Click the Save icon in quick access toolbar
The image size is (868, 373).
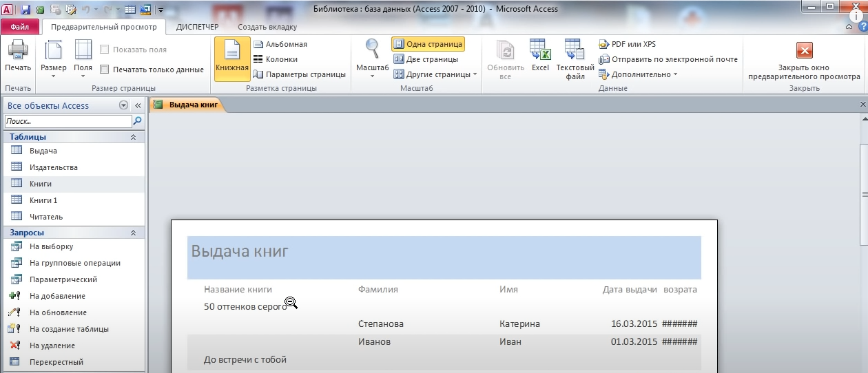click(25, 10)
